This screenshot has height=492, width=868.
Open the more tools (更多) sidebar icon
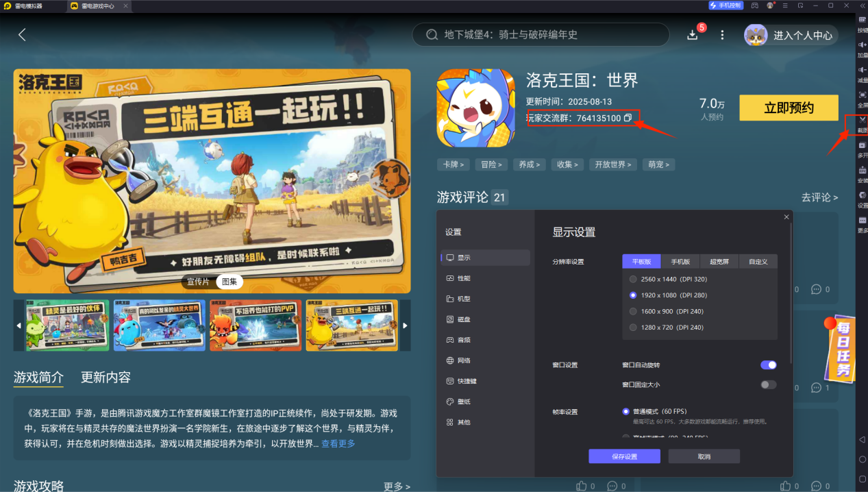coord(863,220)
